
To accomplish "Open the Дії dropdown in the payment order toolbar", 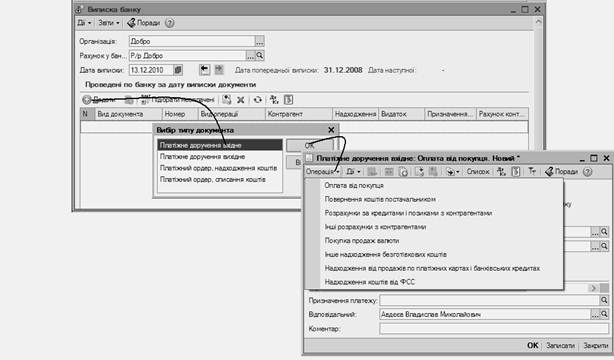I will 353,172.
